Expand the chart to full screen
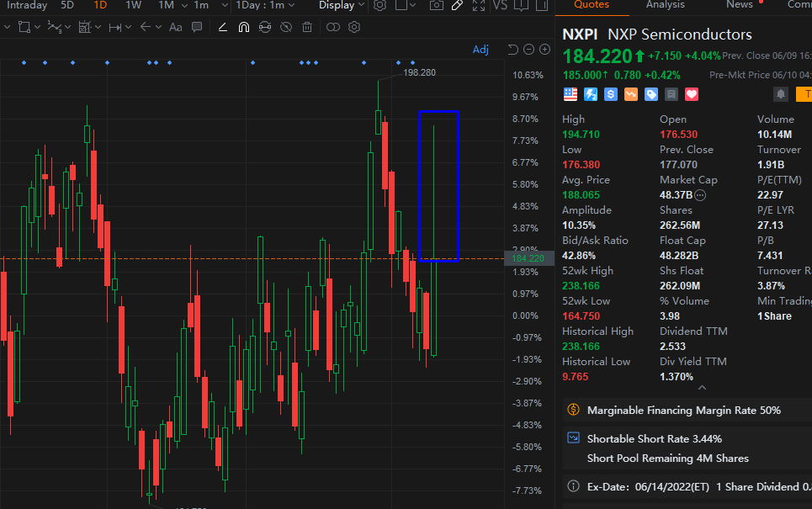The image size is (812, 509). [x=479, y=5]
